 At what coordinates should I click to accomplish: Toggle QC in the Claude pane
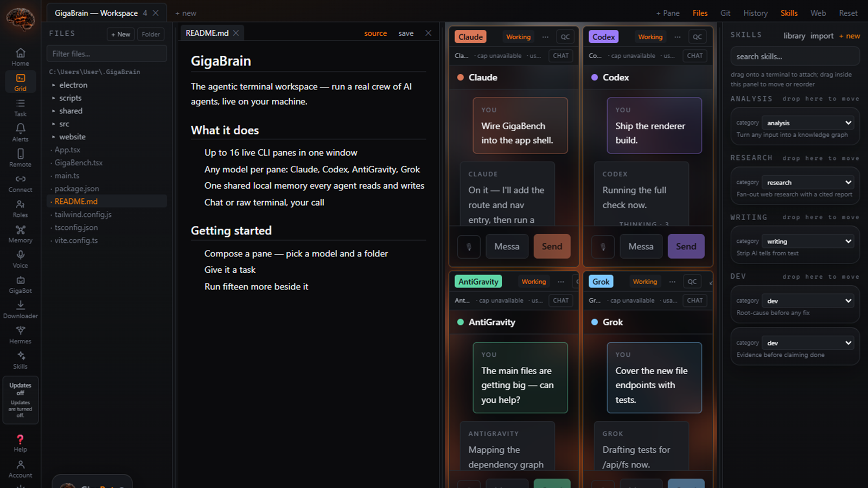[565, 37]
